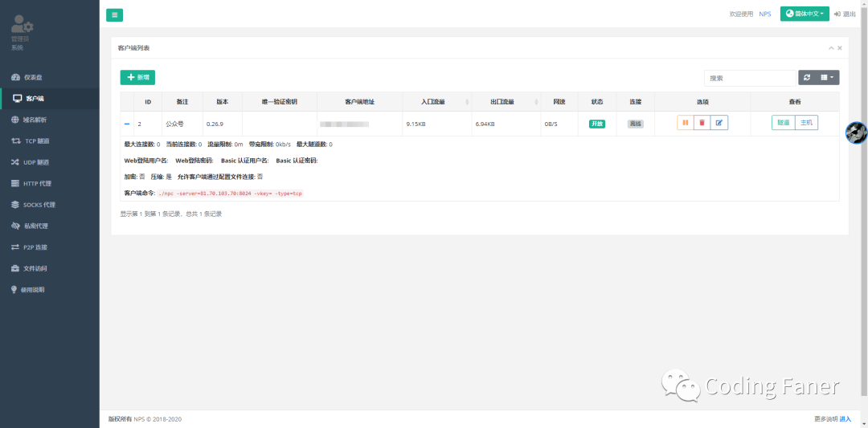The width and height of the screenshot is (868, 428).
Task: View 隧道 for client 公众号
Action: (x=784, y=123)
